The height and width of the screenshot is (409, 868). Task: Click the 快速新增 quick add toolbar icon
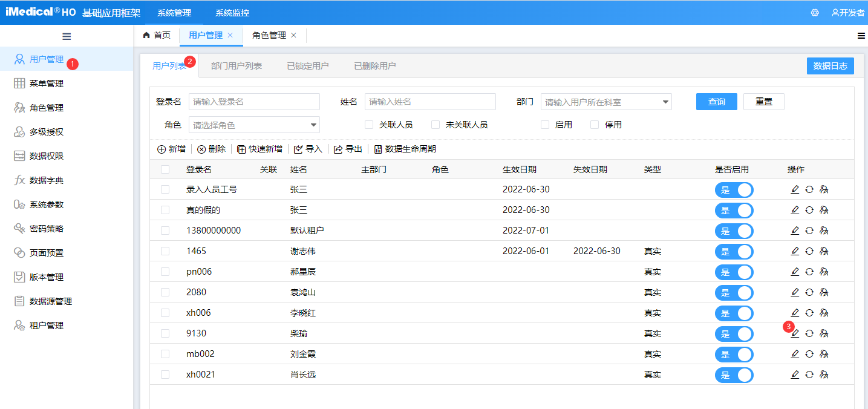pyautogui.click(x=259, y=148)
